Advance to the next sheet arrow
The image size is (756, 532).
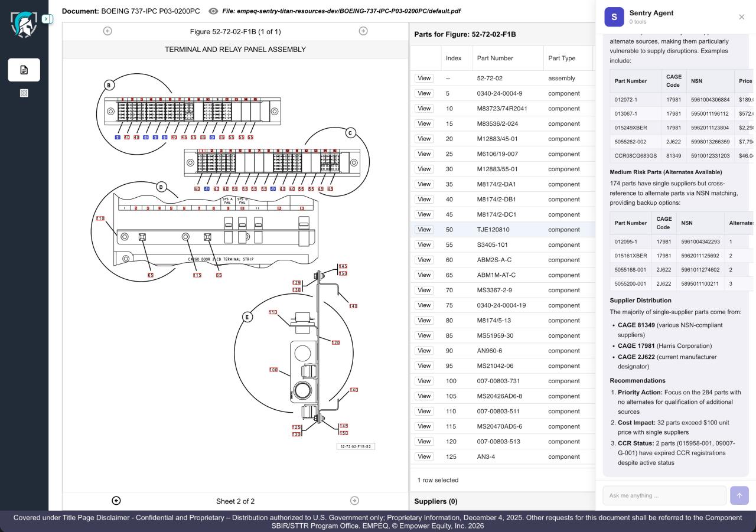pos(354,501)
